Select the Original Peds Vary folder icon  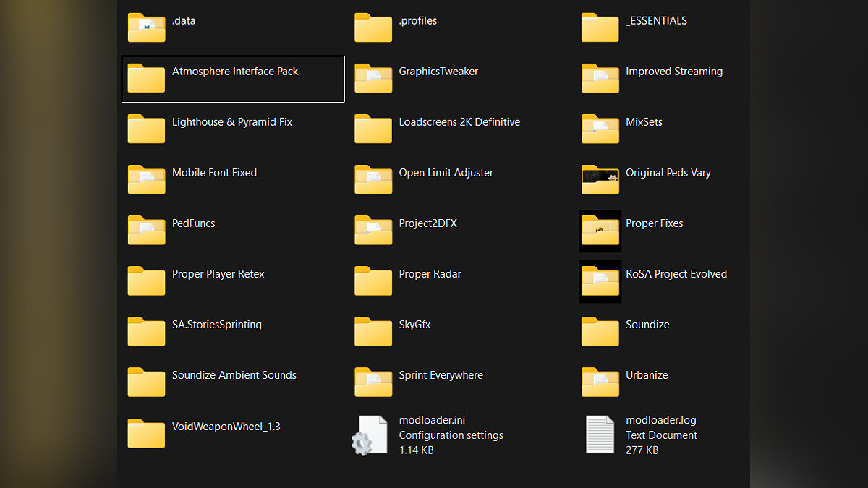pyautogui.click(x=600, y=179)
